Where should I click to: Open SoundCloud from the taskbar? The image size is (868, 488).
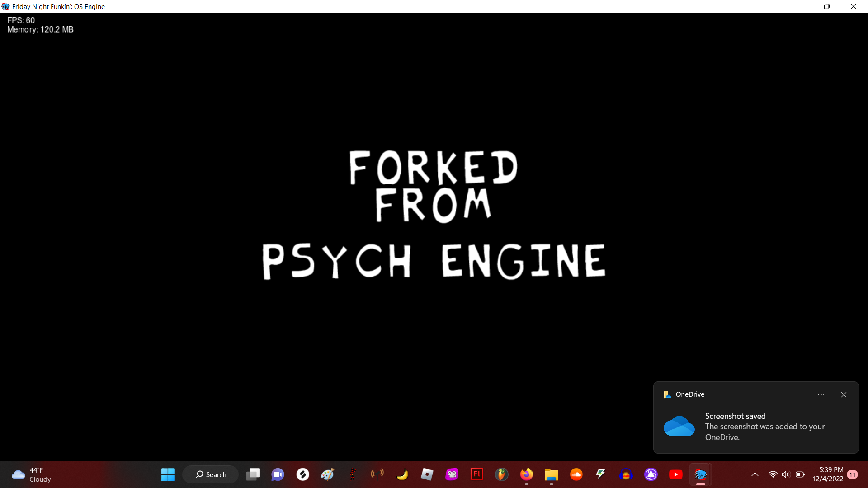point(576,474)
